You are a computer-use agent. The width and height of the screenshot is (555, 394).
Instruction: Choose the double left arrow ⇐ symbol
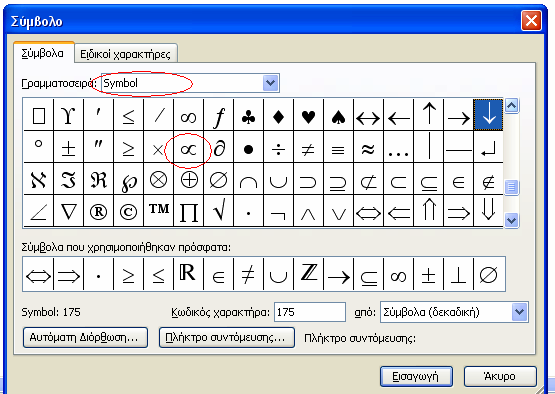(x=399, y=211)
